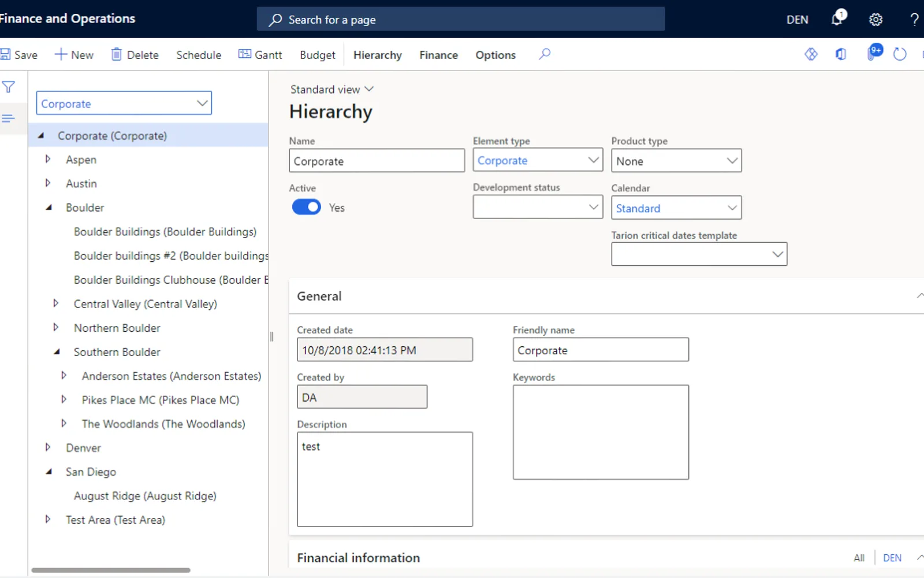Collapse the General section
924x578 pixels.
click(919, 296)
